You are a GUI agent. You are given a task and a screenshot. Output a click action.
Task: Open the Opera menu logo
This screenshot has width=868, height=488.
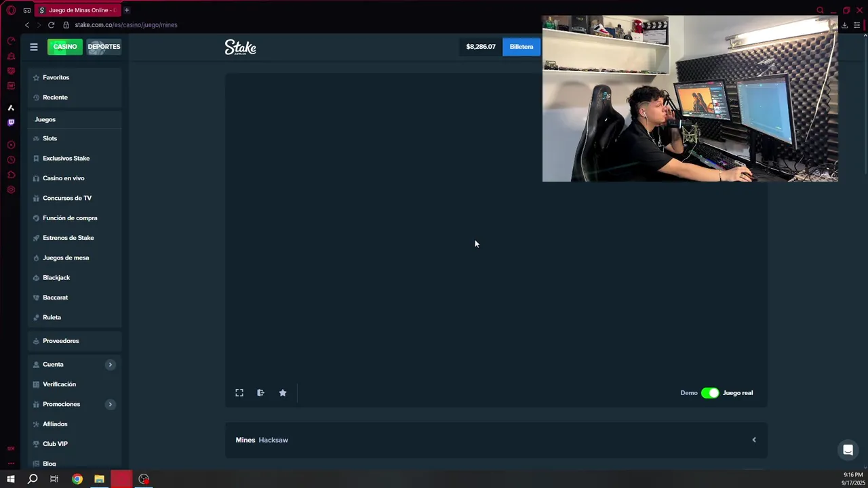coord(11,10)
